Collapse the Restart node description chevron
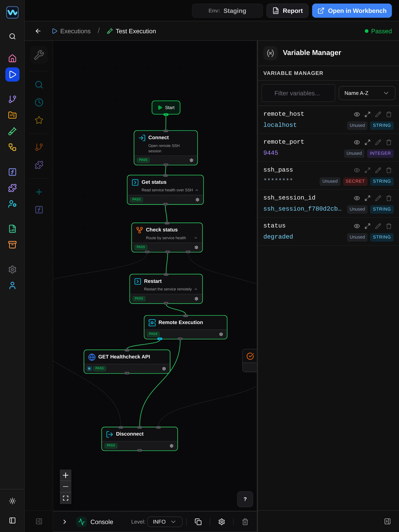Screen dimensions: 399x532 point(196,289)
